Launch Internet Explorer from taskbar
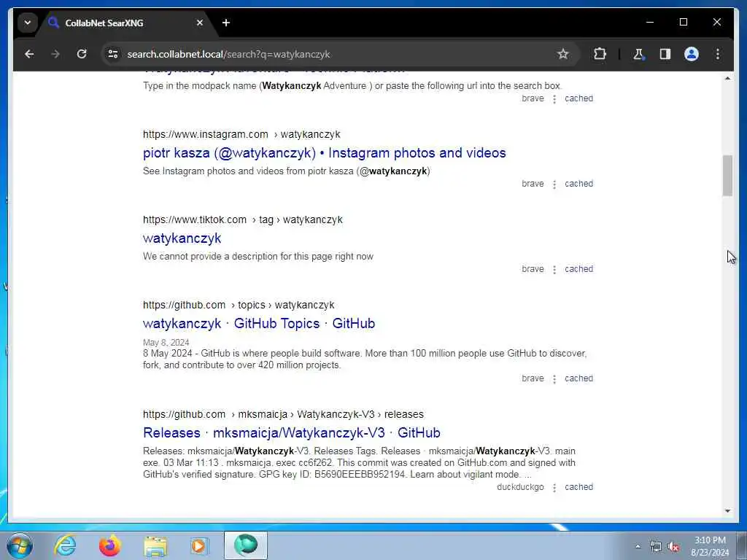 65,545
